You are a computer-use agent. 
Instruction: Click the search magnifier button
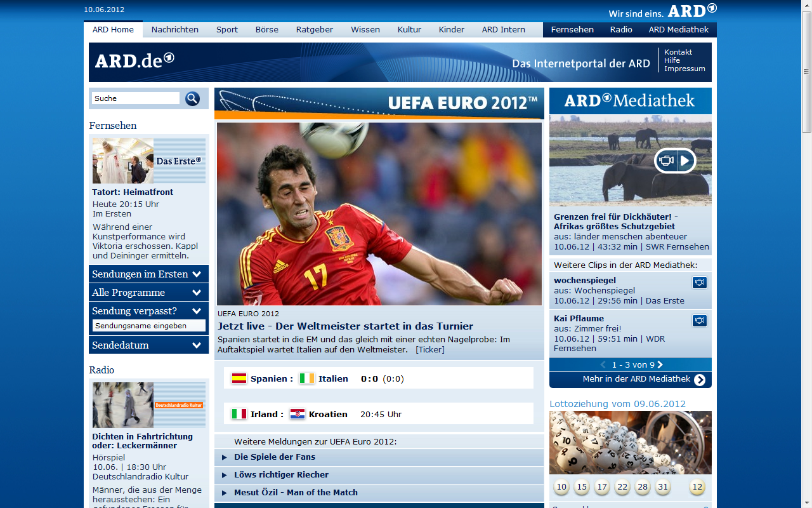coord(192,98)
